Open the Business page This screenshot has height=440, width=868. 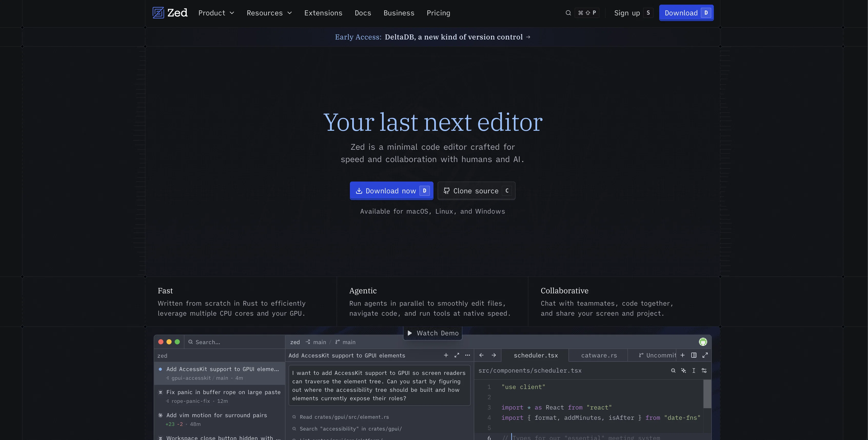[x=399, y=13]
